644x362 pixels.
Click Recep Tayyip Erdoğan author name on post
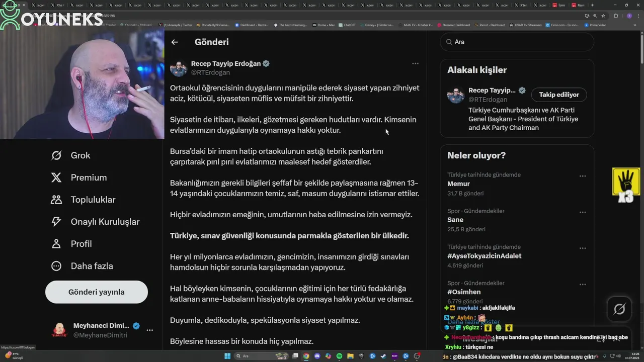[226, 64]
